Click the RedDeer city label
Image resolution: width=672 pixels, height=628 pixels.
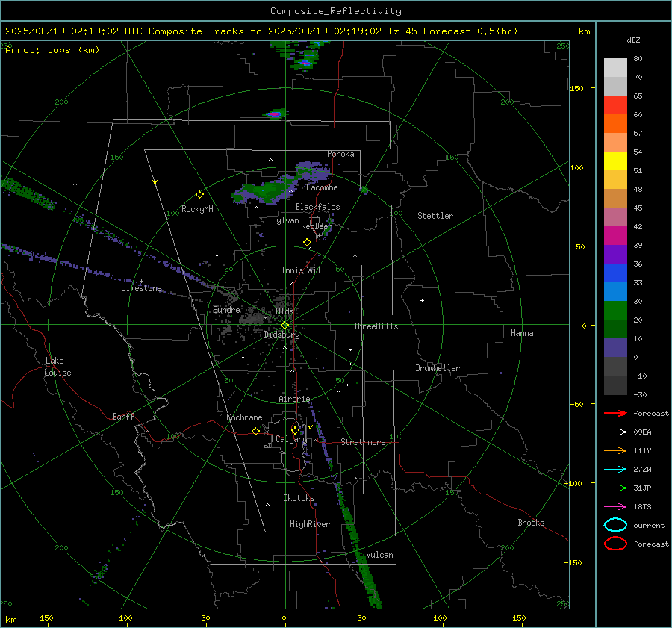pos(317,226)
